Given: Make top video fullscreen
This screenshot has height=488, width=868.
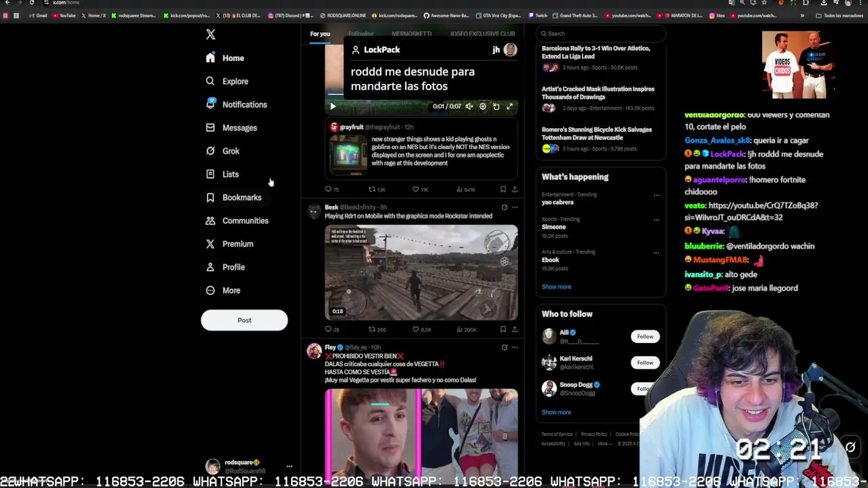Looking at the screenshot, I should 509,106.
